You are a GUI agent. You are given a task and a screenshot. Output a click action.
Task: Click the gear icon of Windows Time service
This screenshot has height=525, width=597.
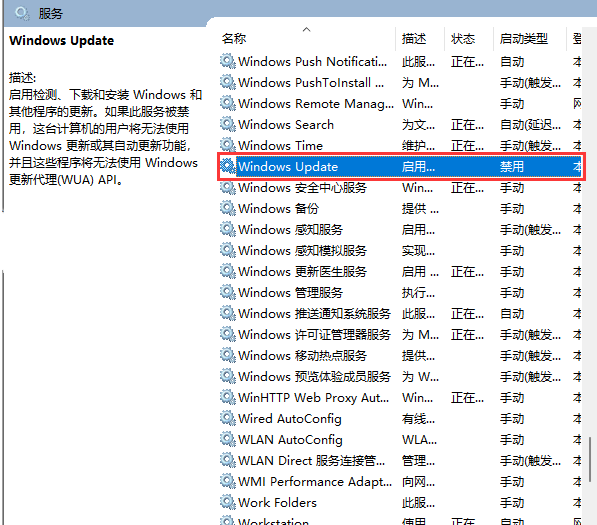(x=228, y=145)
